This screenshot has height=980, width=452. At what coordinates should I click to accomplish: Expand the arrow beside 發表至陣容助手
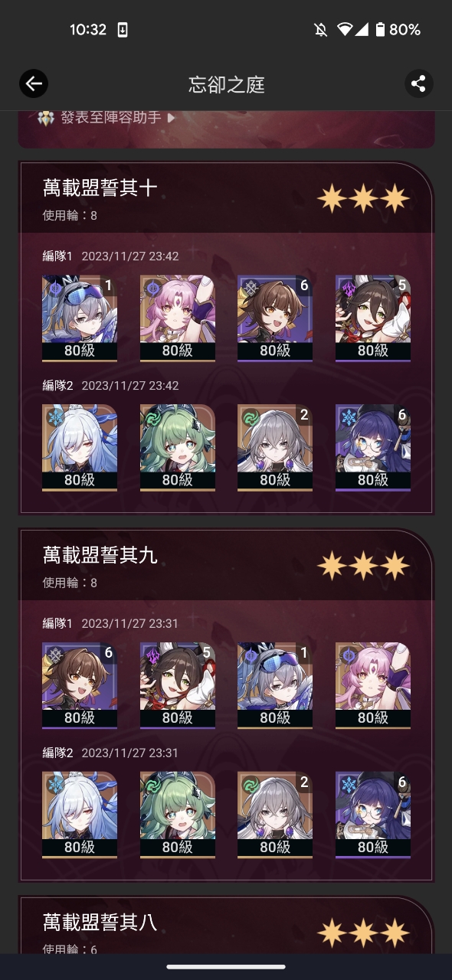pos(171,118)
